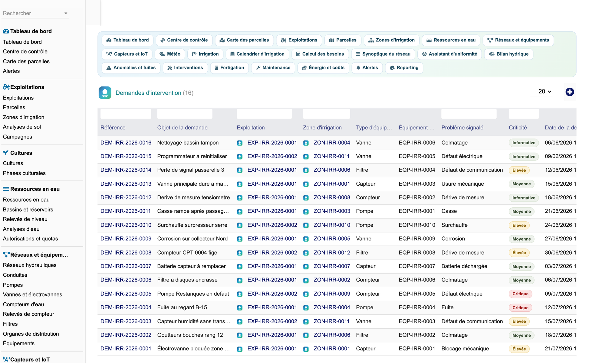The width and height of the screenshot is (589, 364).
Task: Open request DEM-IRR-2026-0012
Action: [x=126, y=197]
